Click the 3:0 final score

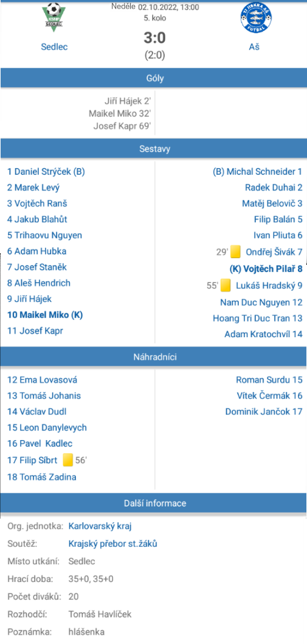pos(154,38)
